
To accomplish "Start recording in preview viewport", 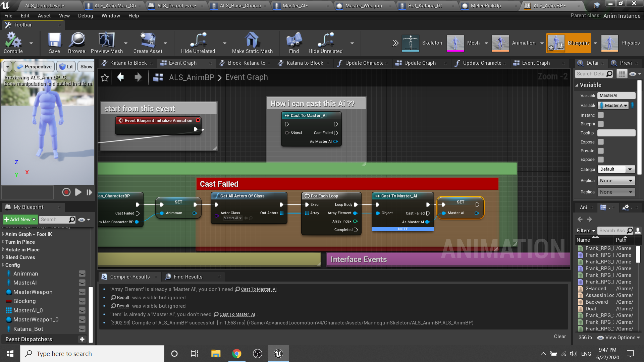I will pos(66,192).
